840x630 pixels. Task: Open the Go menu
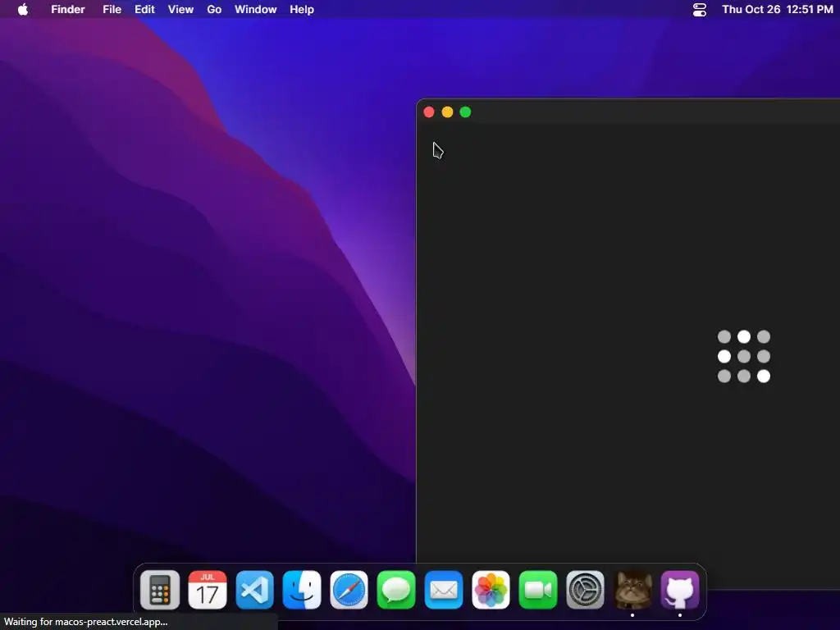[x=214, y=9]
